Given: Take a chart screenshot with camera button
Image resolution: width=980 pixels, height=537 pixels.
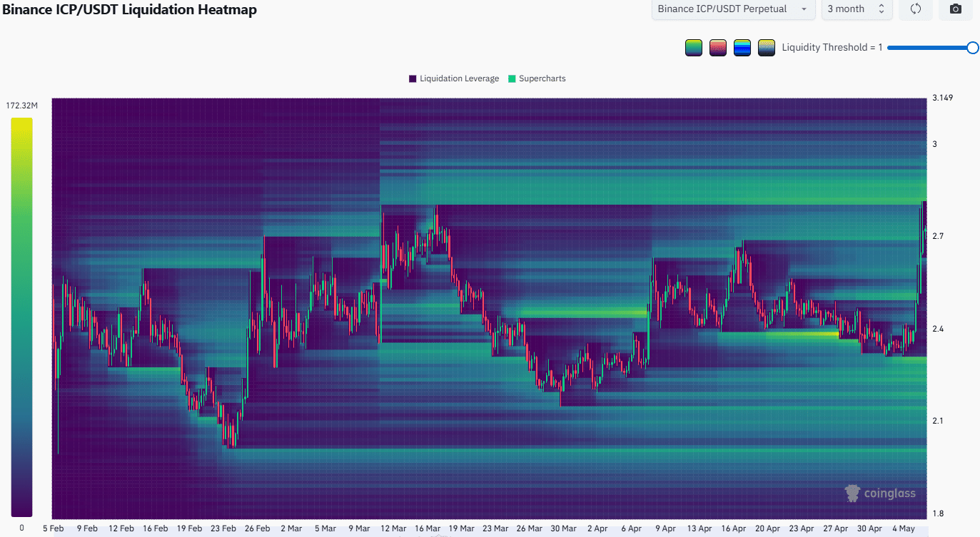Looking at the screenshot, I should [956, 9].
